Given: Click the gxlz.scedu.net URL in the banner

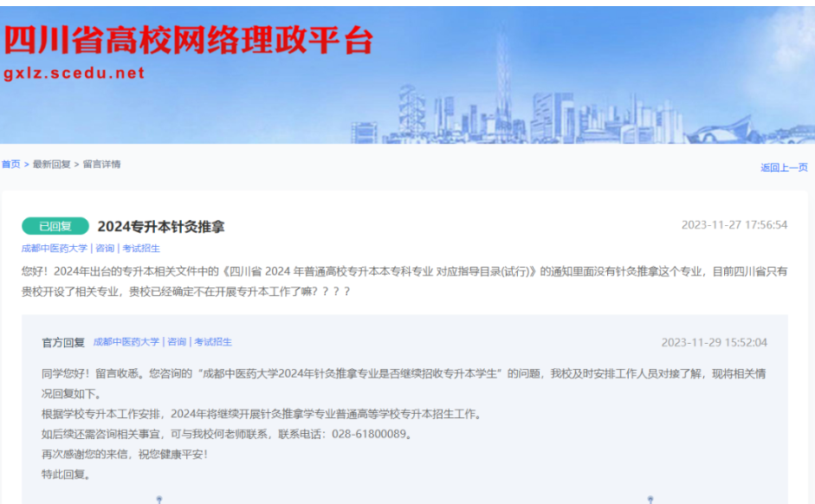Looking at the screenshot, I should pyautogui.click(x=74, y=73).
